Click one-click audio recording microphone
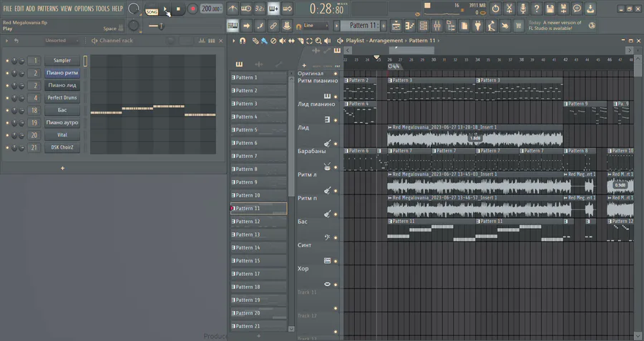Screen dimensions: 644x341 point(523,8)
